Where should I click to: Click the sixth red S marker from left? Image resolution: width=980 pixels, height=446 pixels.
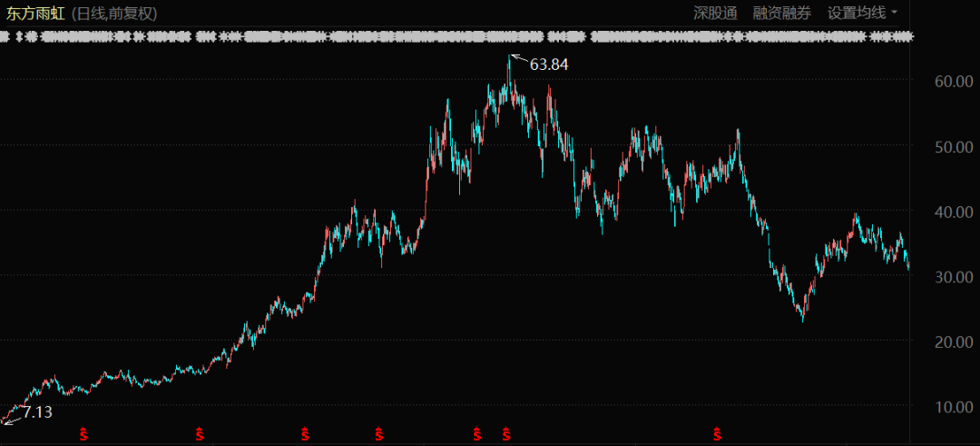(x=506, y=434)
